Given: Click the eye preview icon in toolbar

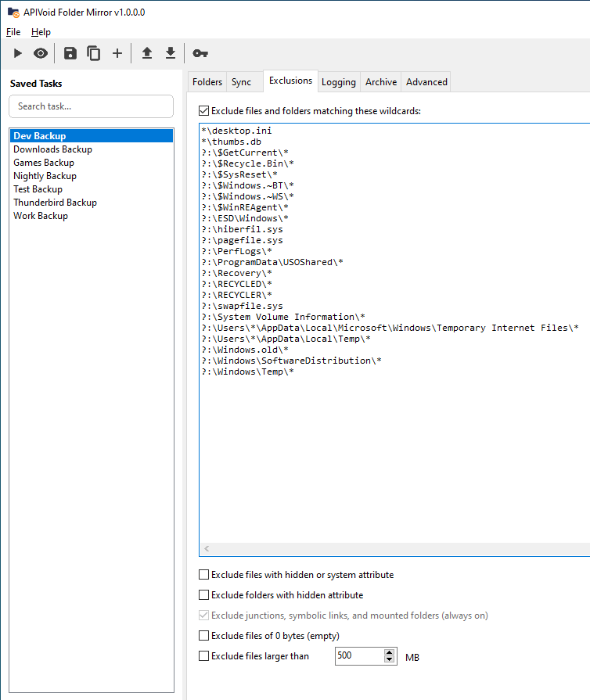Looking at the screenshot, I should point(41,53).
